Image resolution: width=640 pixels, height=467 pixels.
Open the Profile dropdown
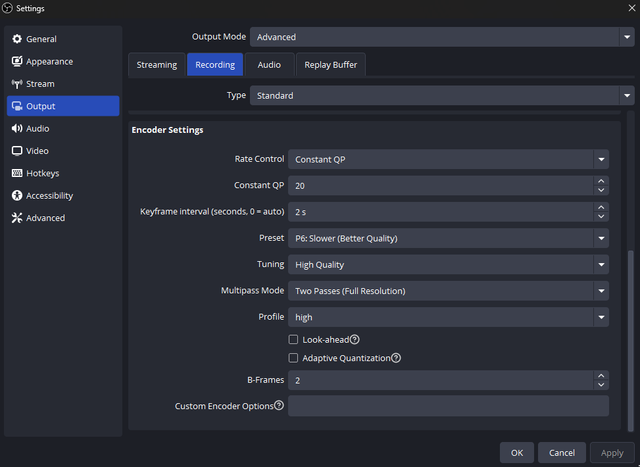click(448, 317)
